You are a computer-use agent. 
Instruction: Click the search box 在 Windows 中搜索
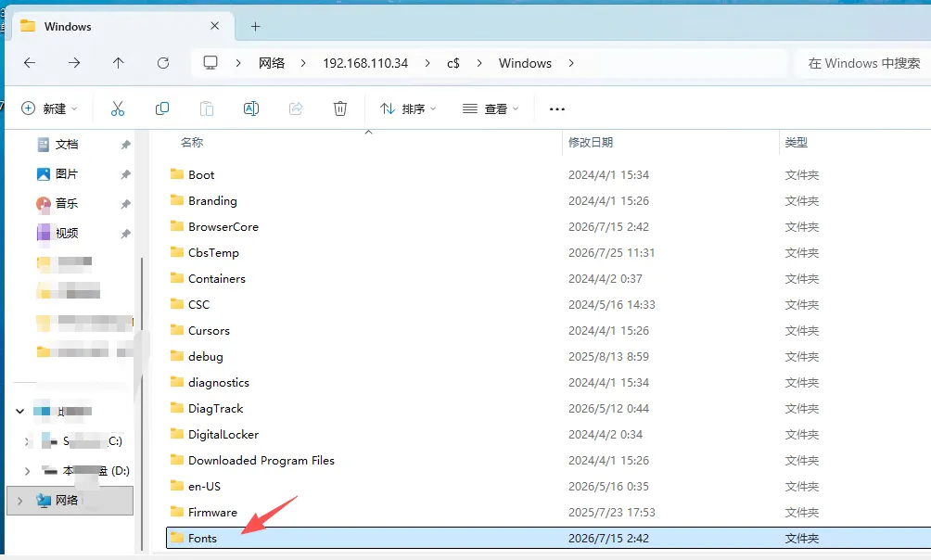862,63
